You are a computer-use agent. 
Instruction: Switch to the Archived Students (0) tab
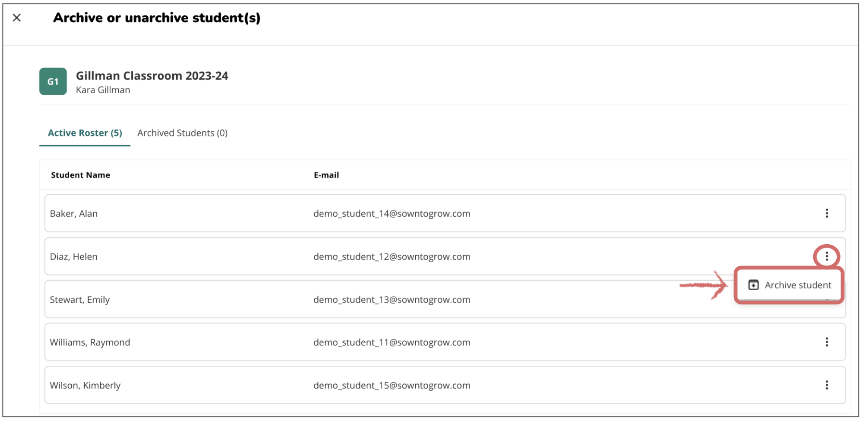tap(182, 133)
